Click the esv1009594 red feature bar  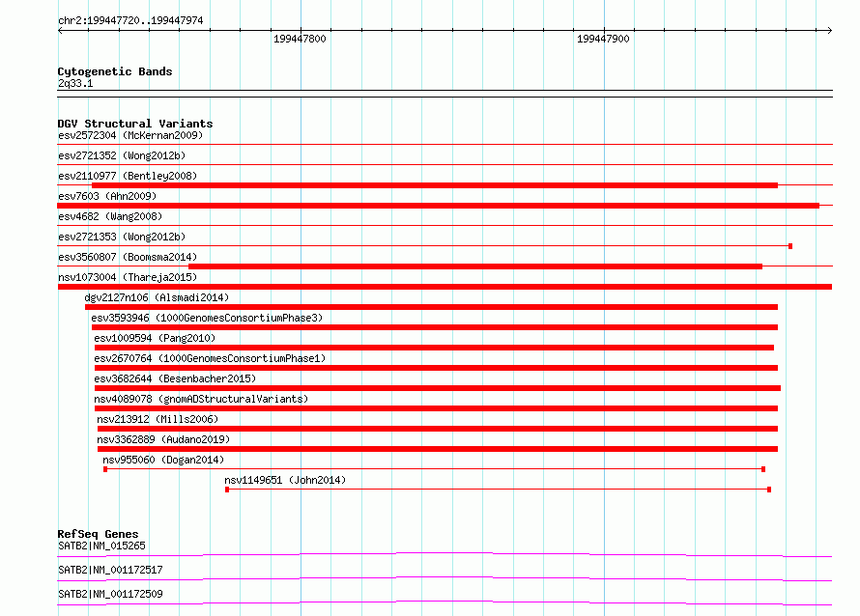coord(434,348)
